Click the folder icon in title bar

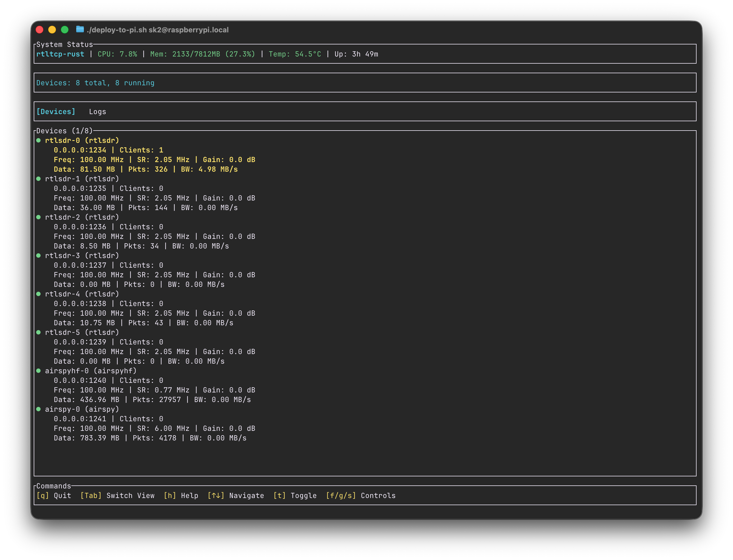coord(79,30)
